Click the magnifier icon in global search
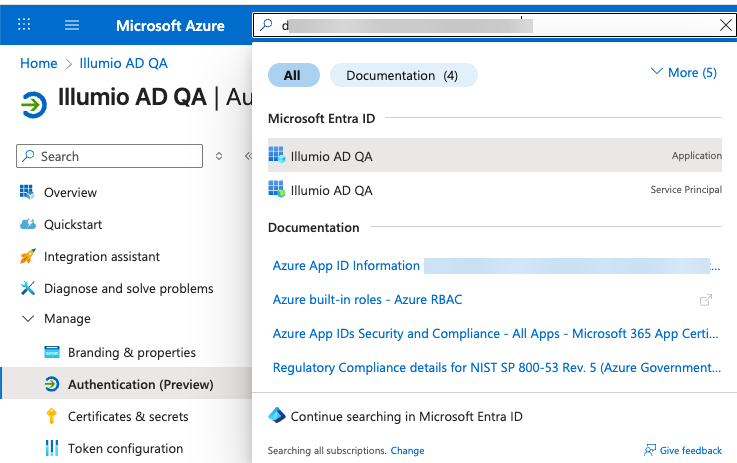 coord(267,24)
